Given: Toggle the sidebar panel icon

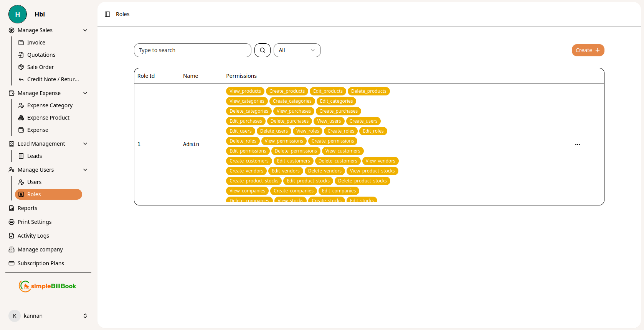Looking at the screenshot, I should [107, 14].
